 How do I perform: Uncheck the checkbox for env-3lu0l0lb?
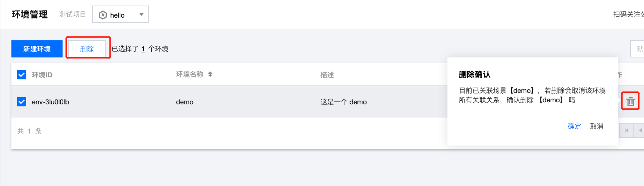point(22,102)
